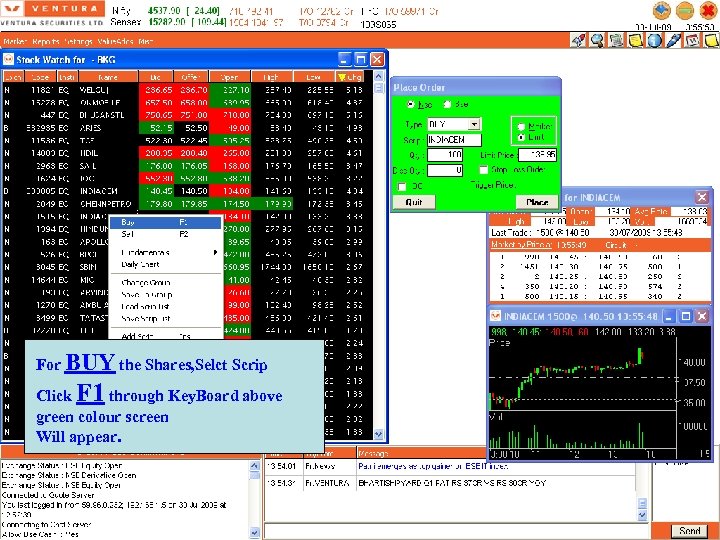Choose Buy F1 in context menu

[x=165, y=222]
